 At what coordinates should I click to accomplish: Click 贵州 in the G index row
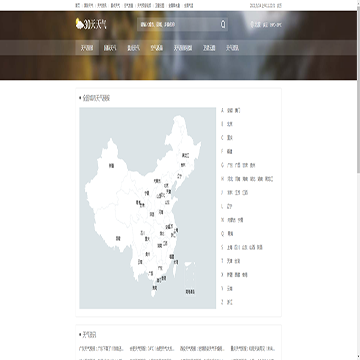pos(253,165)
